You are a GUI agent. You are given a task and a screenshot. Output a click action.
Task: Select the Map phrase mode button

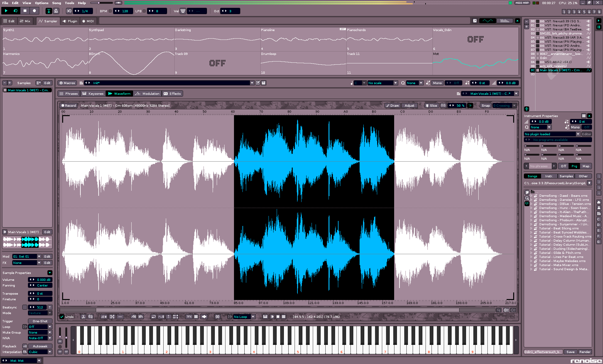pyautogui.click(x=586, y=166)
